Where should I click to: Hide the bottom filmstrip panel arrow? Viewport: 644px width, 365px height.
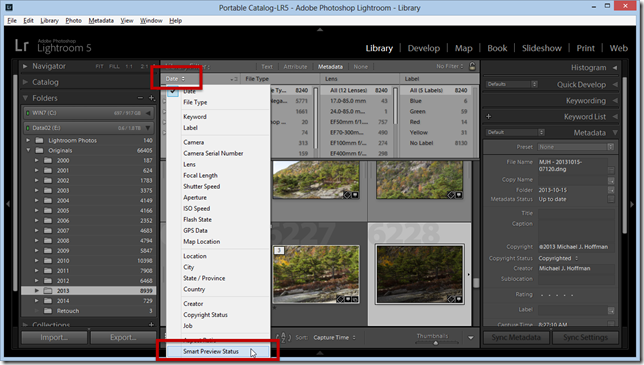coord(320,353)
